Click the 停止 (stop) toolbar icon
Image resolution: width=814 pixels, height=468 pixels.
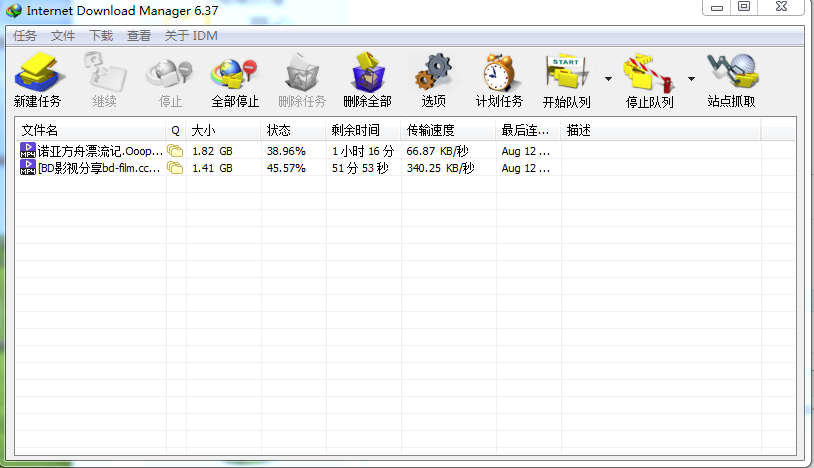170,73
